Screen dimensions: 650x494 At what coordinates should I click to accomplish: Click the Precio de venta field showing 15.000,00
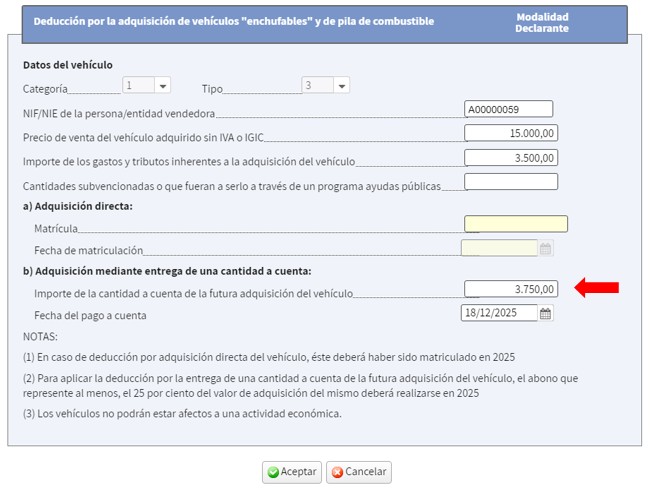pos(511,133)
